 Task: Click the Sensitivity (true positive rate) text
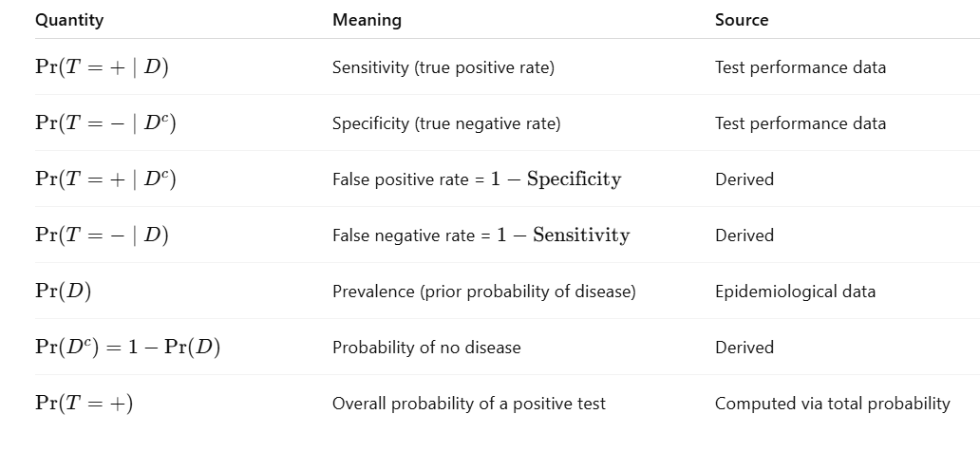point(443,67)
